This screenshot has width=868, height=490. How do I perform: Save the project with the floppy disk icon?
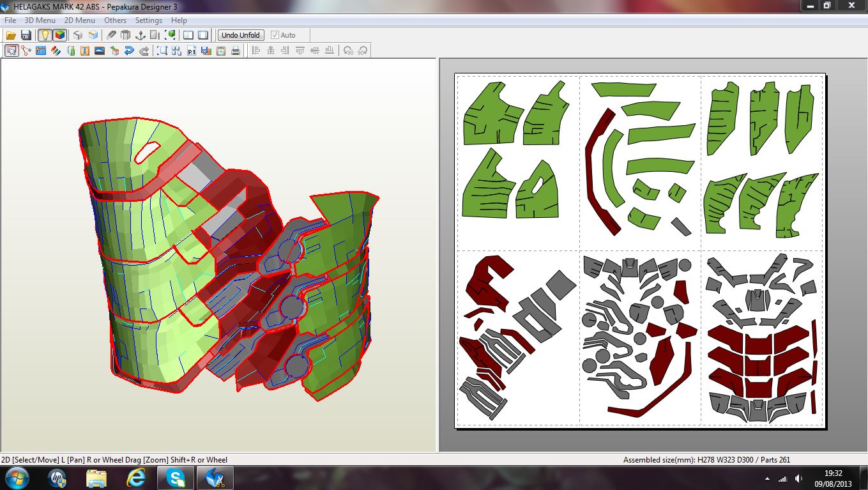coord(26,35)
